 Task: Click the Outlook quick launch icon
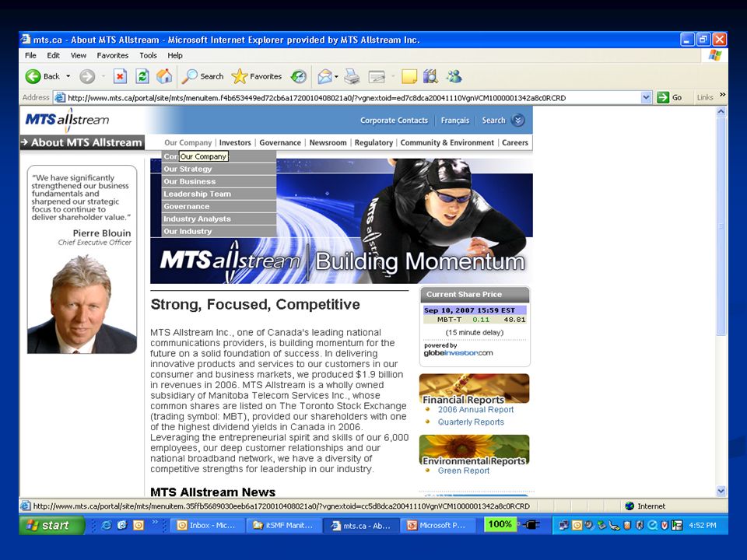click(x=139, y=525)
